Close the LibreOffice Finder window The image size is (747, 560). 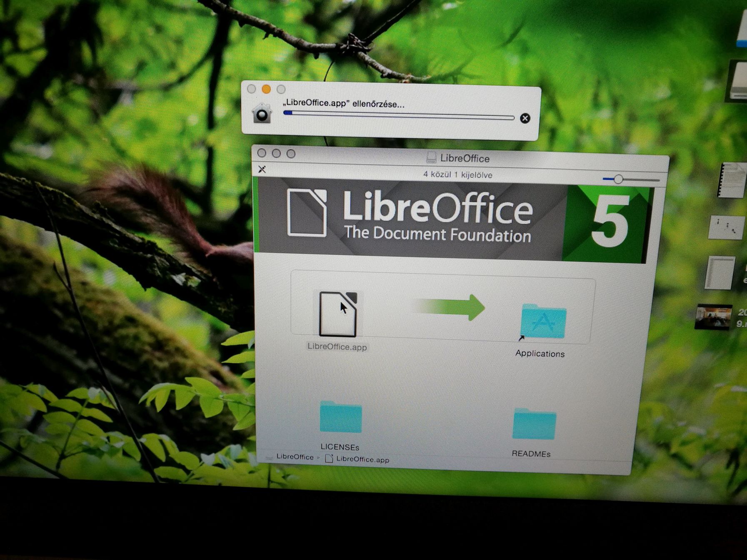coord(262,153)
